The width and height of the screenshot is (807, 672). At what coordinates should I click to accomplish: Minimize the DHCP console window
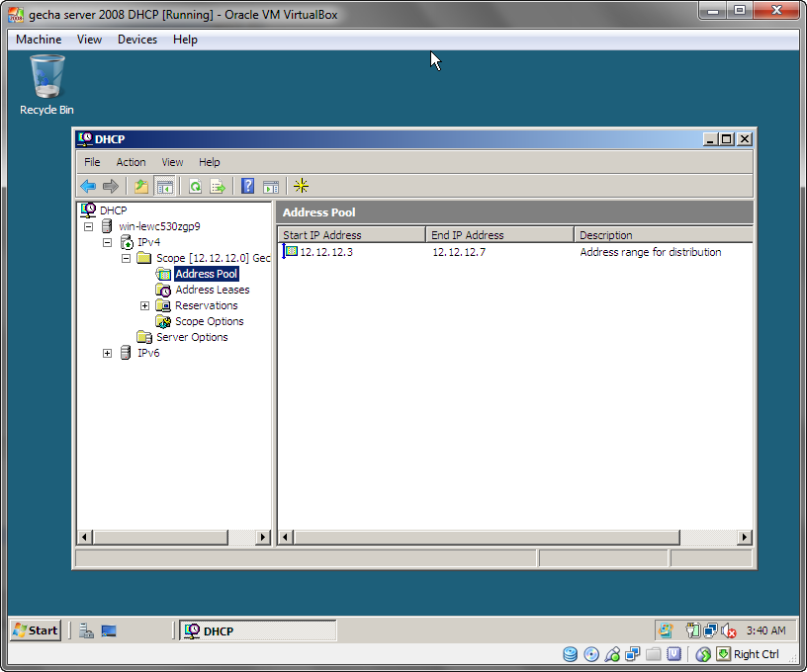pos(710,139)
